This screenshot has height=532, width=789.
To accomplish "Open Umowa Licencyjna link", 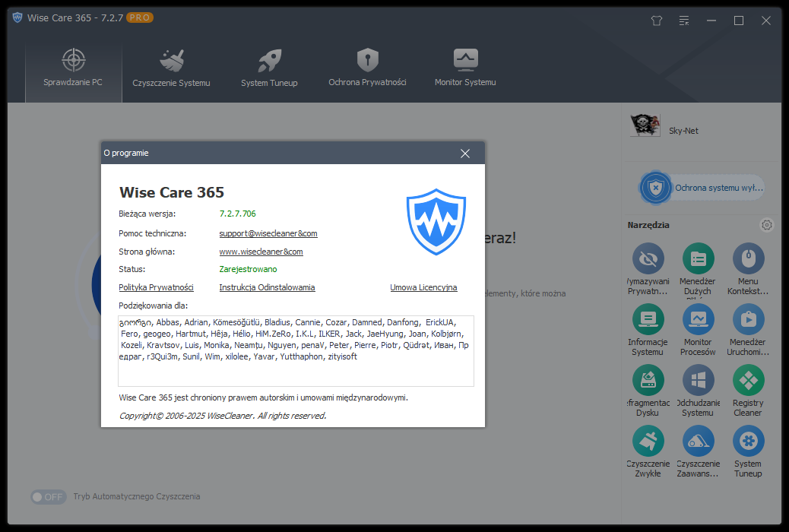I will (423, 287).
